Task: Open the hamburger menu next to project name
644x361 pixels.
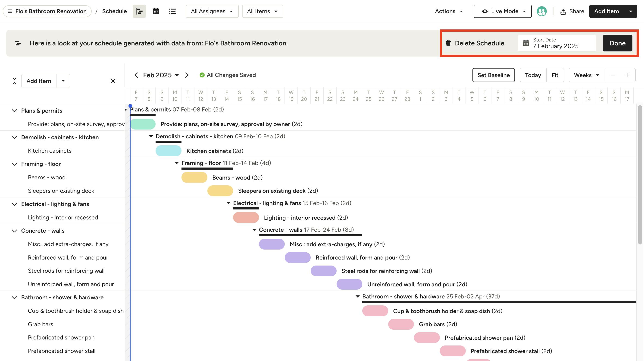Action: [x=10, y=11]
